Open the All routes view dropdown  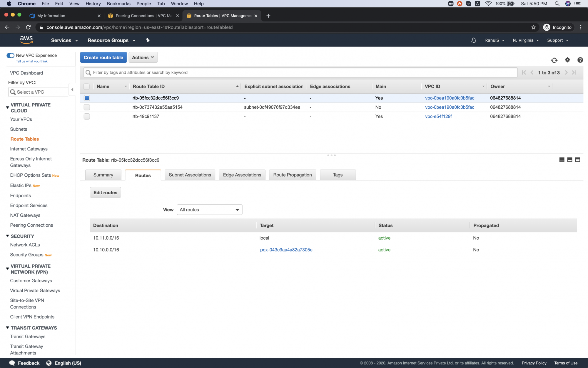[x=209, y=210]
